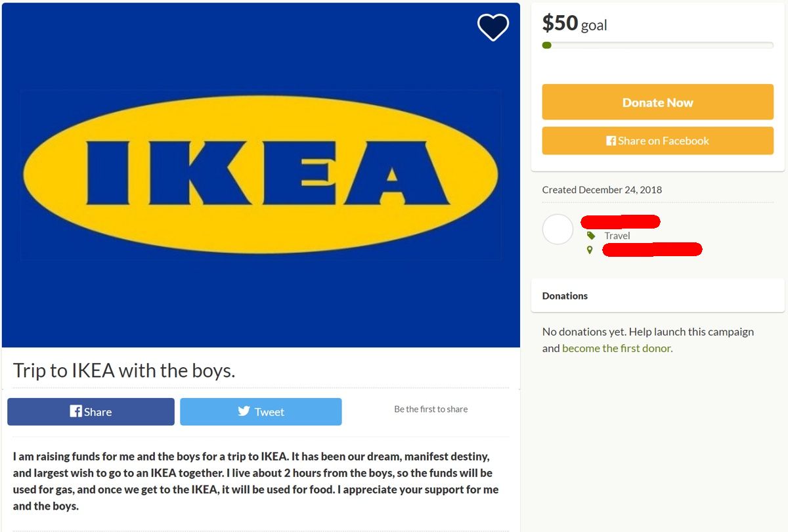Click the green progress indicator dot
The image size is (788, 532).
click(x=546, y=45)
